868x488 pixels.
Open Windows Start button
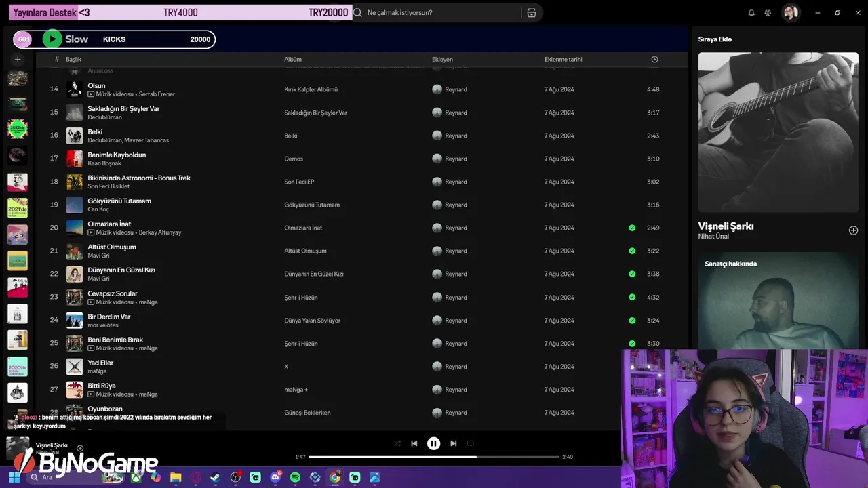click(14, 477)
